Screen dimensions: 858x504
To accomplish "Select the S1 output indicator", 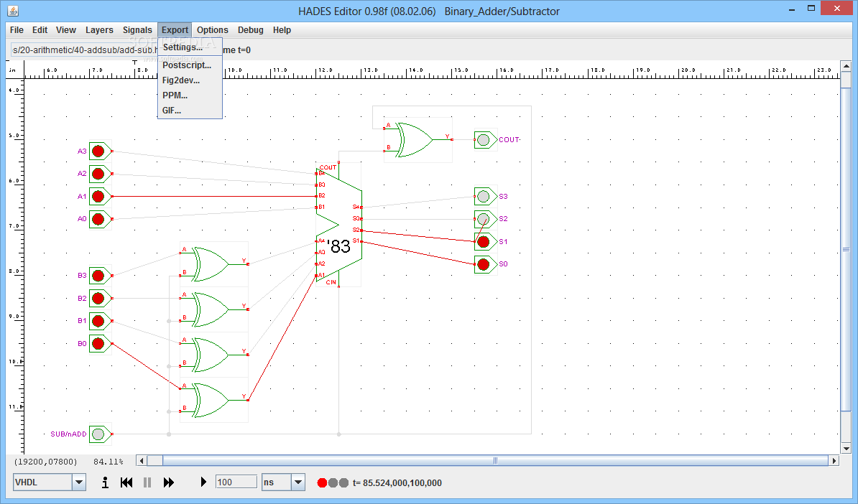I will pos(483,242).
